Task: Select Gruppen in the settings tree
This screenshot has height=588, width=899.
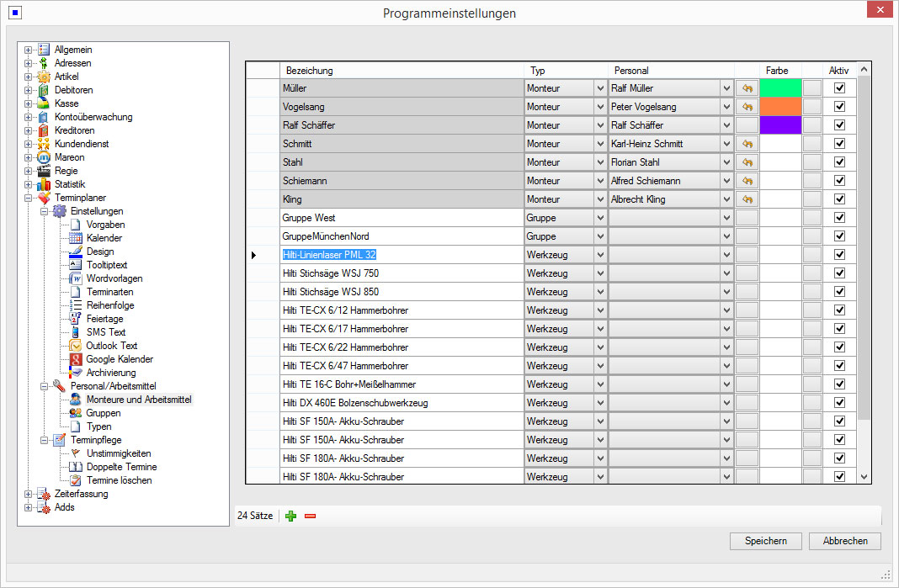Action: [x=103, y=413]
